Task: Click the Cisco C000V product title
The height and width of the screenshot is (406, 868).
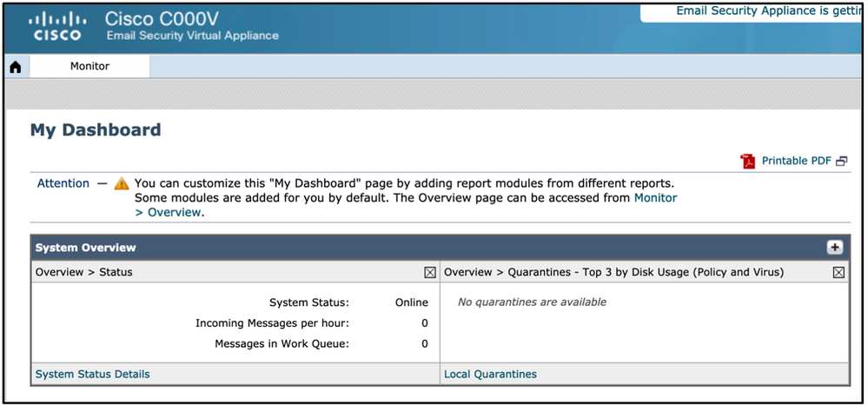Action: (x=162, y=19)
